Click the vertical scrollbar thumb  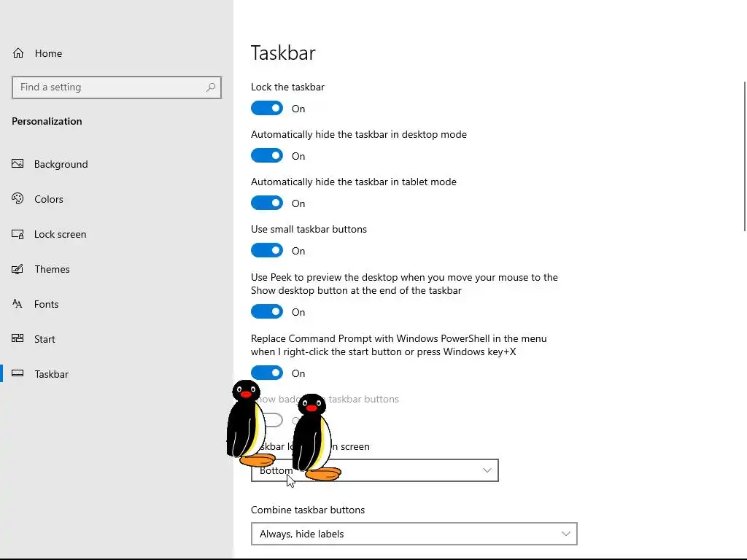click(x=744, y=156)
